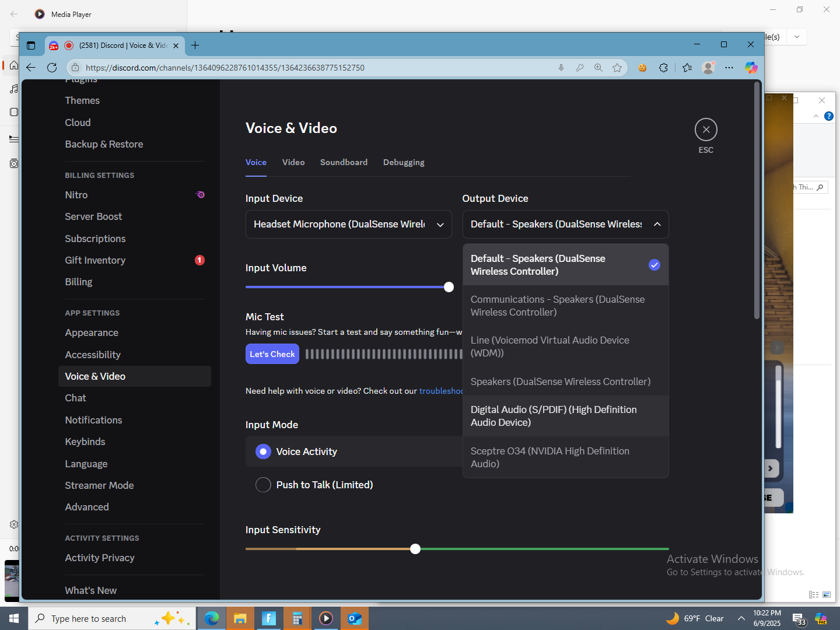Open Server Boost settings
Screen dimensions: 840x630
[135, 216]
